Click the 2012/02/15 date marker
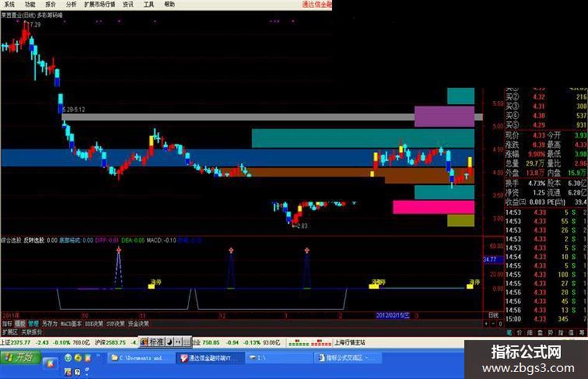 pyautogui.click(x=393, y=315)
